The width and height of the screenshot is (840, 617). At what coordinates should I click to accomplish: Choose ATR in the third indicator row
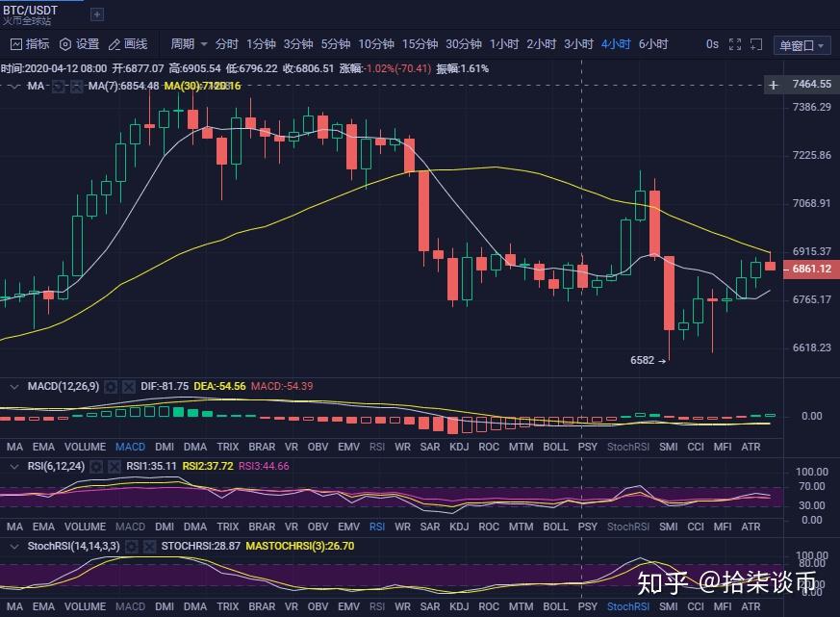(x=751, y=606)
